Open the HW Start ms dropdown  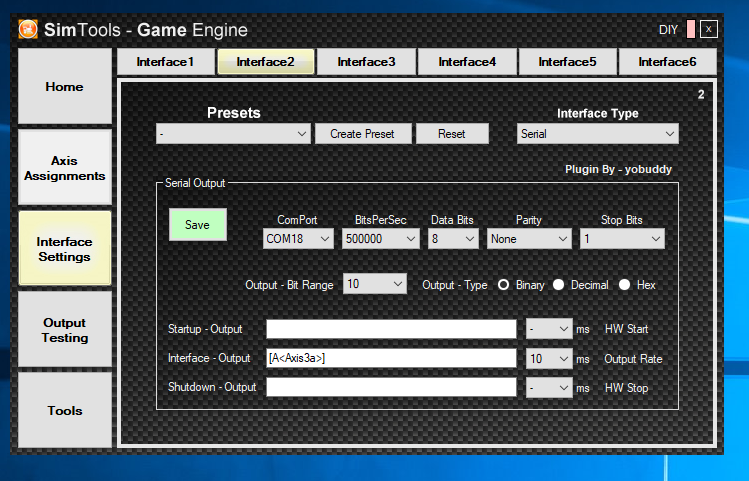[549, 329]
